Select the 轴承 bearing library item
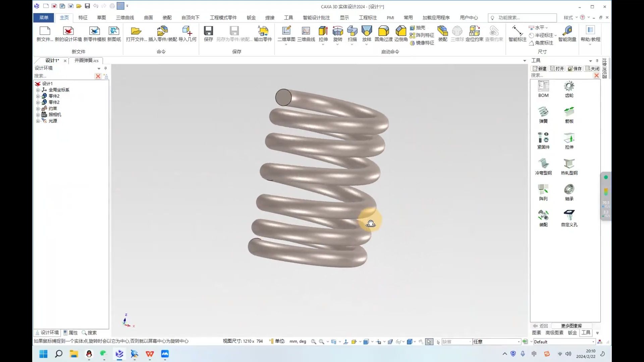The height and width of the screenshot is (362, 644). pos(569,192)
